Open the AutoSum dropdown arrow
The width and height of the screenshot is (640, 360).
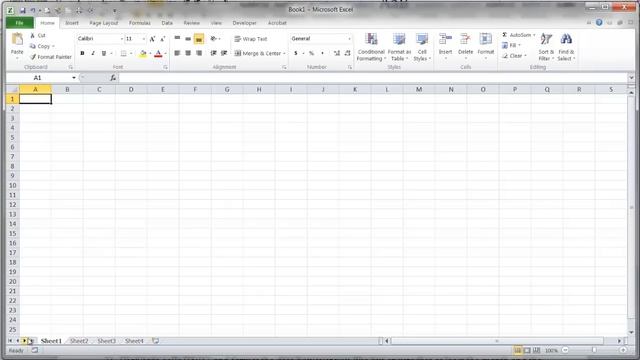(534, 35)
